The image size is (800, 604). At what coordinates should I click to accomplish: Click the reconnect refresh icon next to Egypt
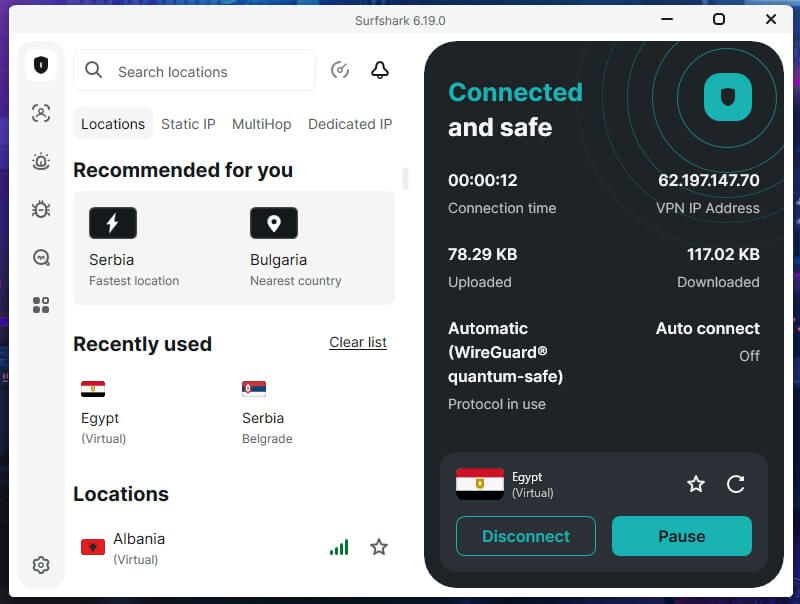point(735,484)
